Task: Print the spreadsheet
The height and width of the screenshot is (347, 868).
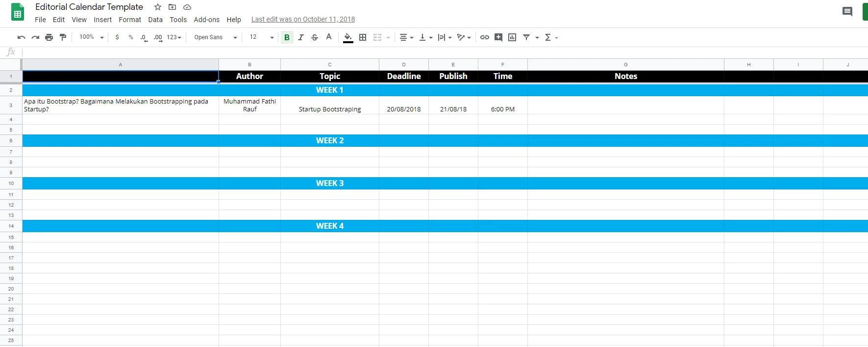Action: tap(49, 37)
